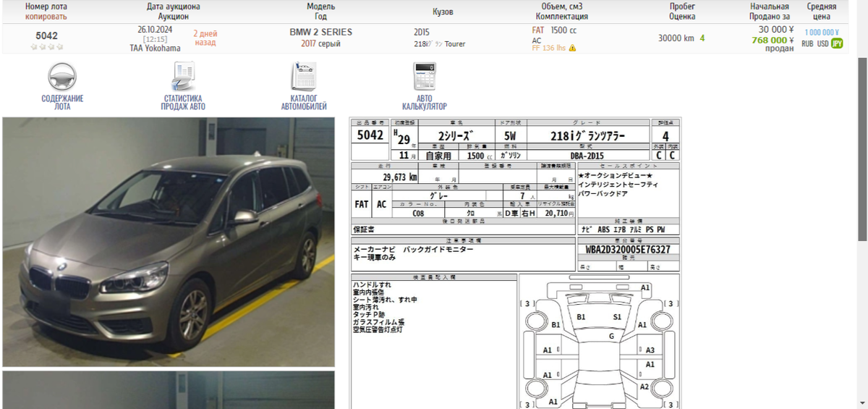Screen dimensions: 868x409
Task: Click the starting price 30 000 ¥
Action: (x=776, y=30)
